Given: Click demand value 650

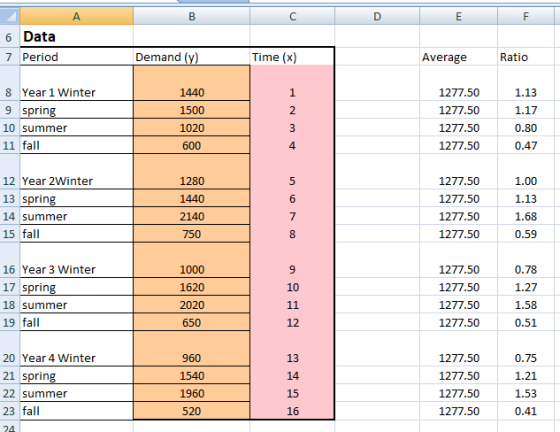Looking at the screenshot, I should (x=192, y=322).
